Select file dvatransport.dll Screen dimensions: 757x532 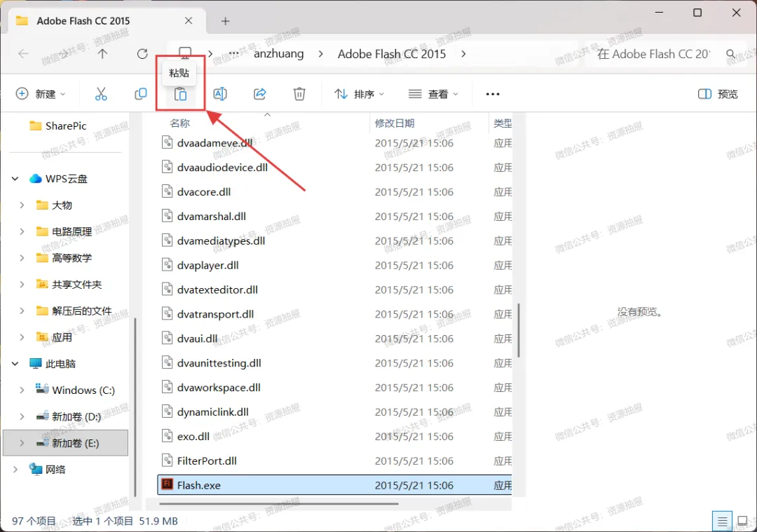point(334,314)
